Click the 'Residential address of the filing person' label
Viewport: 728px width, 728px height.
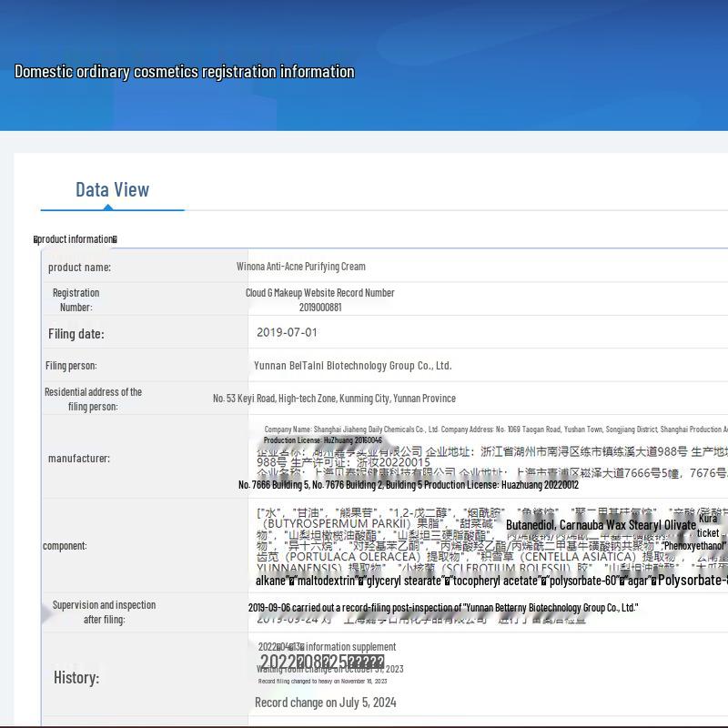pos(93,399)
